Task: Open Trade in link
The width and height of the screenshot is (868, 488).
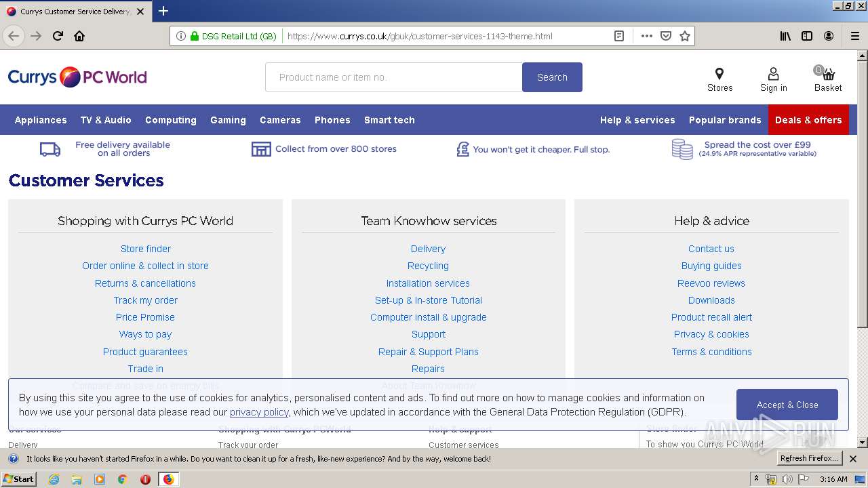Action: tap(145, 369)
